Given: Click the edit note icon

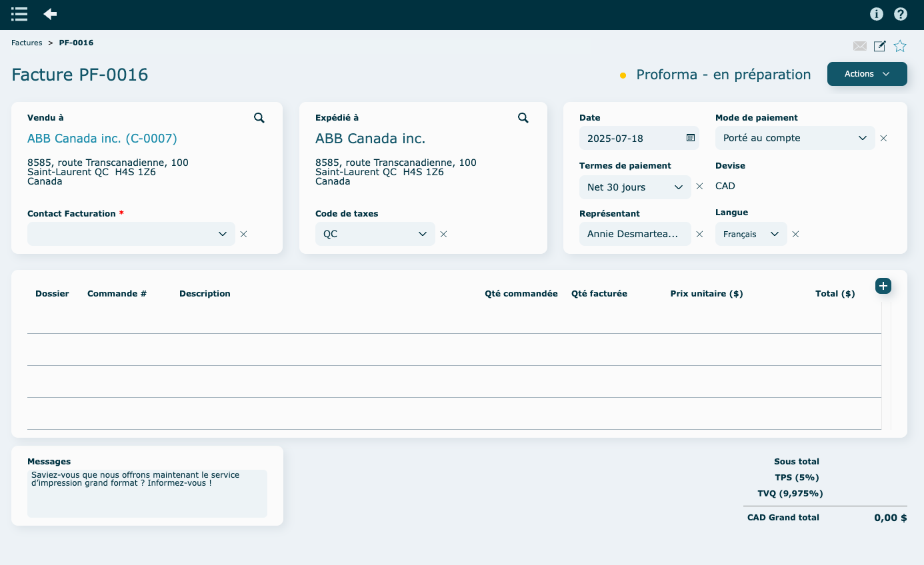Looking at the screenshot, I should tap(880, 46).
